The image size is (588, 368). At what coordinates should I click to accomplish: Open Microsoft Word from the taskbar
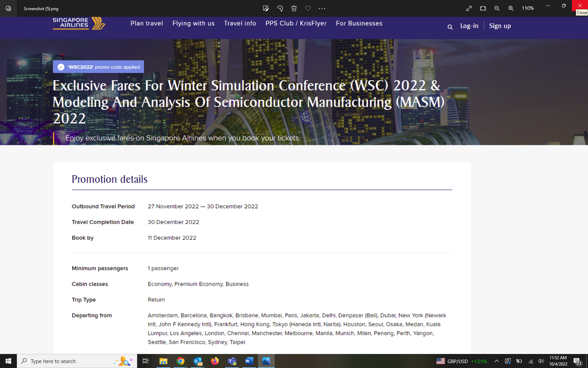[x=249, y=361]
